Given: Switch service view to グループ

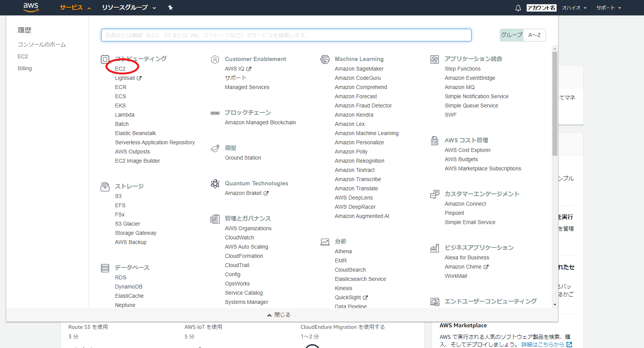Looking at the screenshot, I should (x=511, y=35).
